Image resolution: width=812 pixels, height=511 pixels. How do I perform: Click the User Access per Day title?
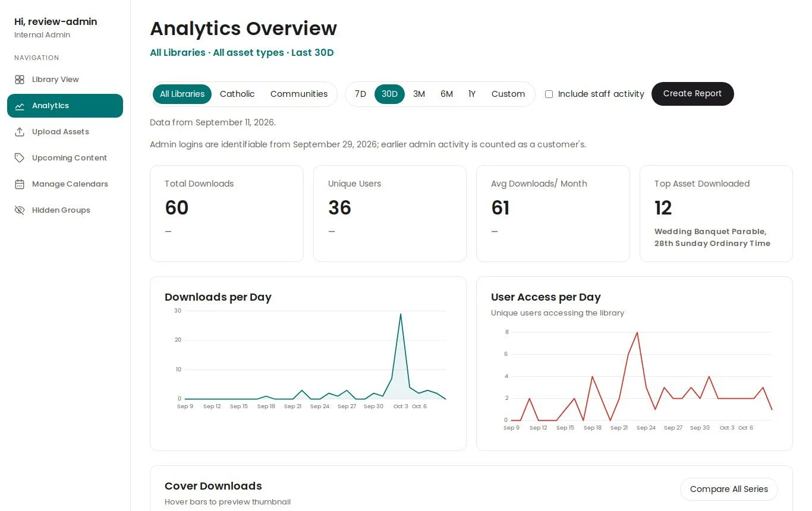pyautogui.click(x=546, y=297)
